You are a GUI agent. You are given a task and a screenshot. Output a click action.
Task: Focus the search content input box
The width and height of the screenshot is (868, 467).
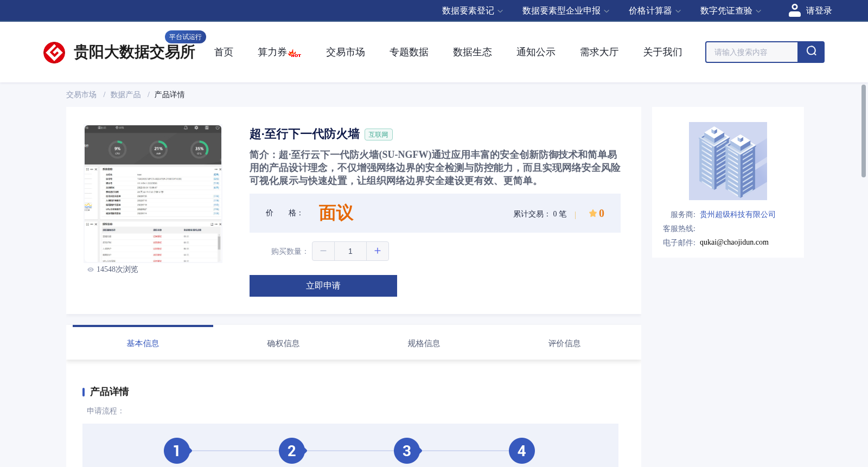[752, 52]
